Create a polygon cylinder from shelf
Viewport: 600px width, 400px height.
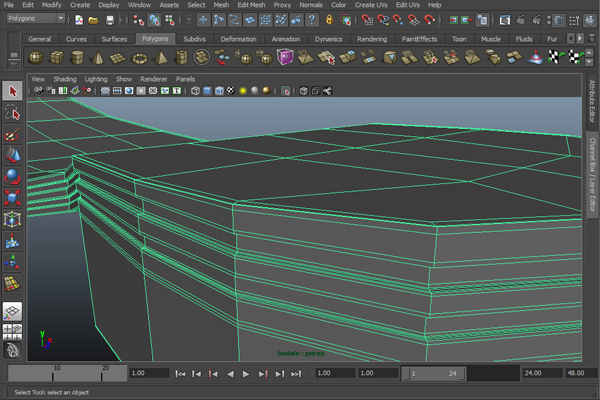(x=77, y=58)
